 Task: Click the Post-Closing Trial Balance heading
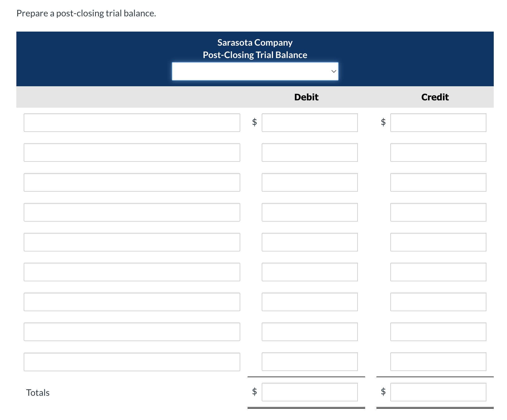tap(255, 55)
